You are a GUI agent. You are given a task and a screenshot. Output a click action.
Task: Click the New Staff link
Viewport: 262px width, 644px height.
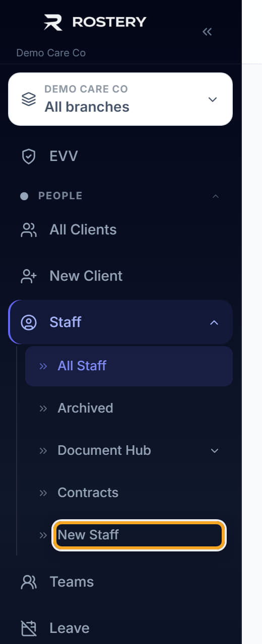88,535
